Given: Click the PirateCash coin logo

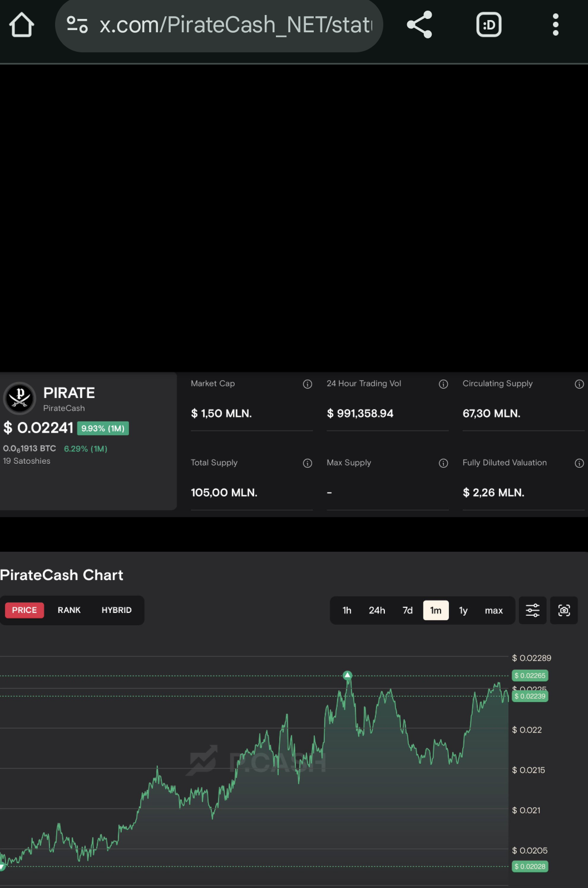Looking at the screenshot, I should click(20, 398).
